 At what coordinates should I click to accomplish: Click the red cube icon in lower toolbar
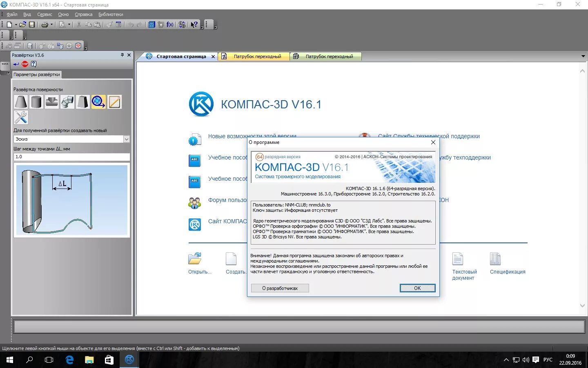click(78, 46)
